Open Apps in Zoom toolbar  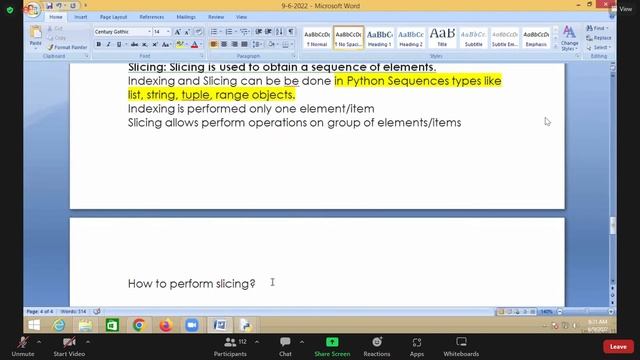417,346
